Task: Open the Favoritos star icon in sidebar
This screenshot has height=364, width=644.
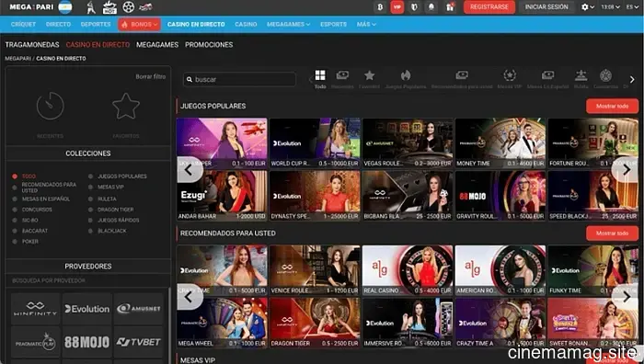Action: (x=126, y=107)
